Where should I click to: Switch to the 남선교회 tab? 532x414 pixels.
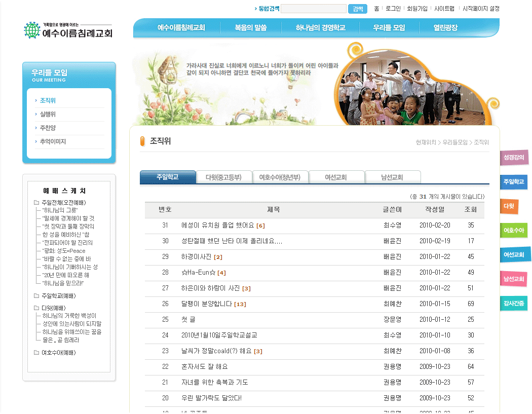(x=392, y=177)
